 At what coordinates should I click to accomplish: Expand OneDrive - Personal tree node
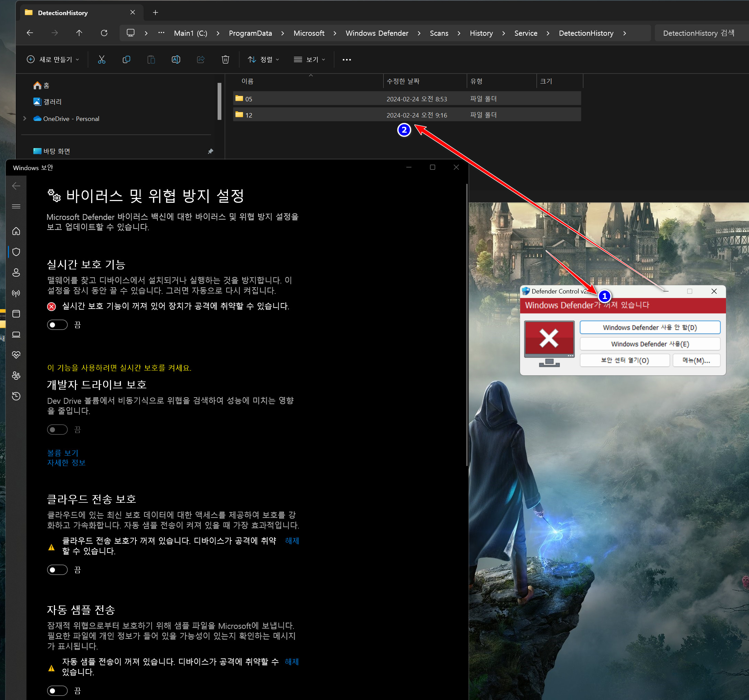(25, 119)
